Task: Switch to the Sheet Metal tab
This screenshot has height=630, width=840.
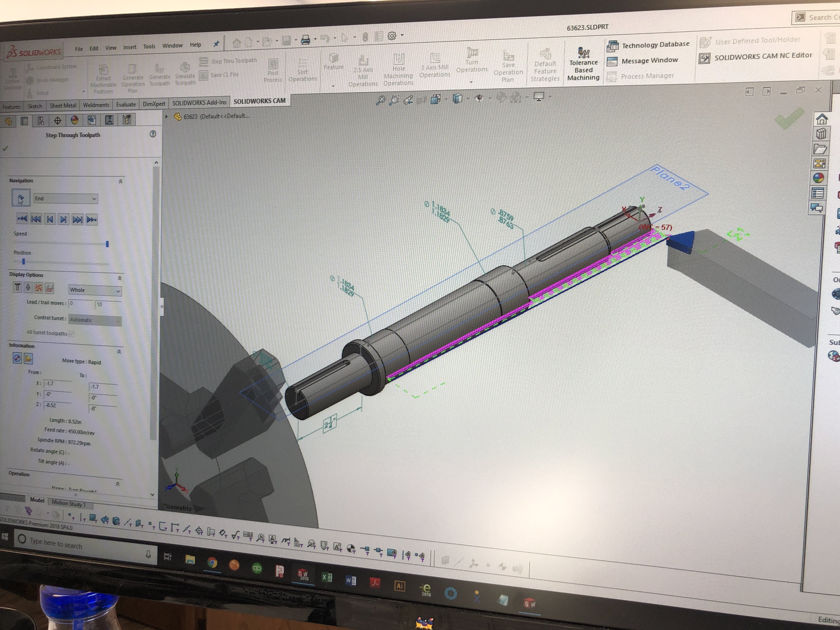Action: click(63, 106)
